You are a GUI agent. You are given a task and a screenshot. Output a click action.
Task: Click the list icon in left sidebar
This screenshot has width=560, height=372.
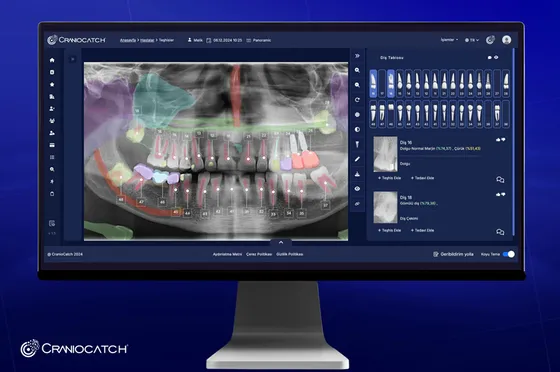52,157
